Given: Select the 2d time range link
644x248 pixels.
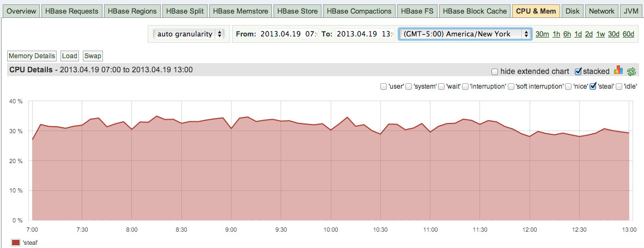Looking at the screenshot, I should [588, 34].
